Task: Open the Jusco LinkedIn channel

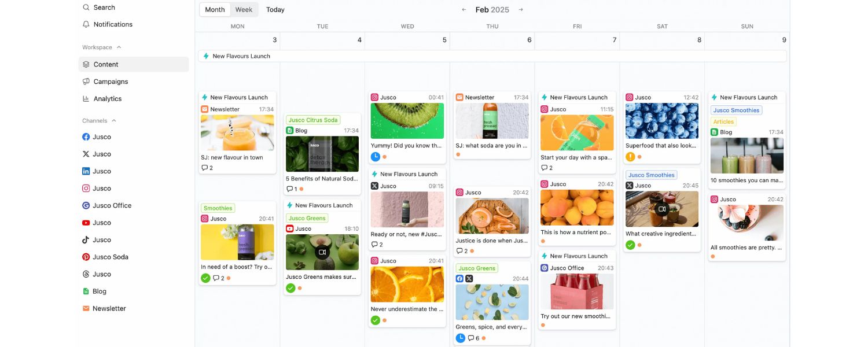Action: coord(101,171)
